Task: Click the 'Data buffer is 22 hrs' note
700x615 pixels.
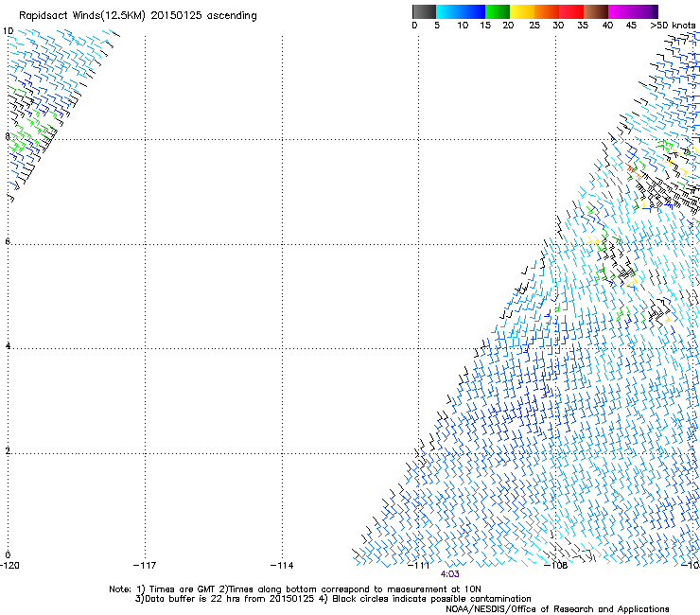Action: point(333,599)
